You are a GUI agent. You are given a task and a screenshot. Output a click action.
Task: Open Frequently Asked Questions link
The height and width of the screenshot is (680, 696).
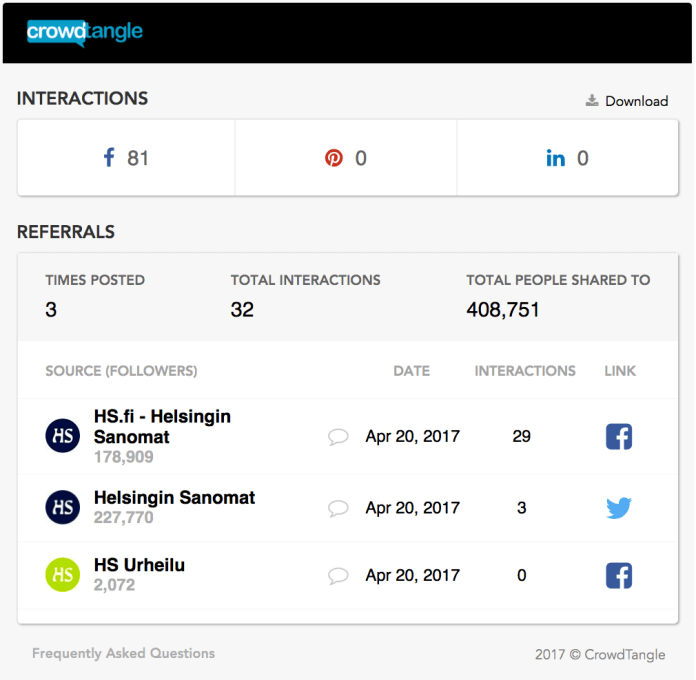click(123, 653)
